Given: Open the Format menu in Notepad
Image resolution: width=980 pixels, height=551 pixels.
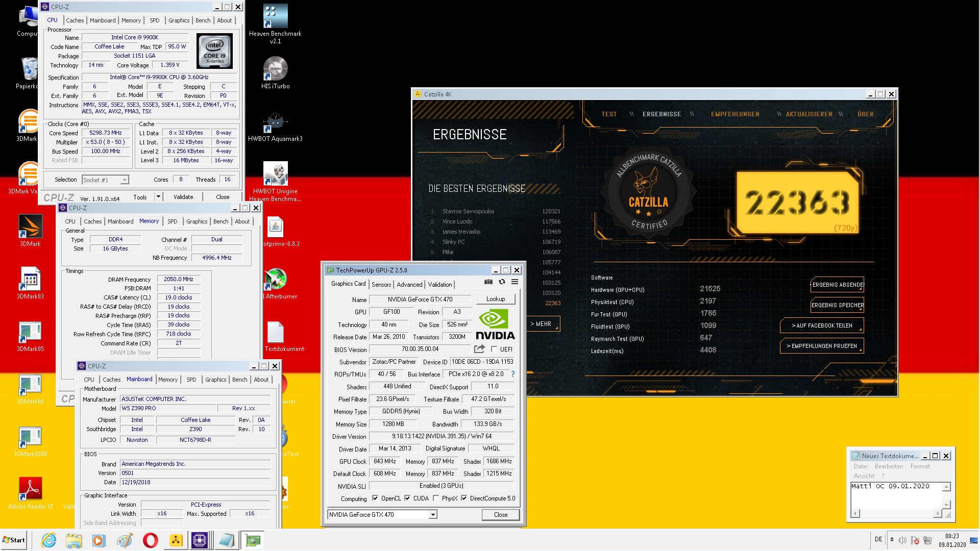Looking at the screenshot, I should coord(920,466).
